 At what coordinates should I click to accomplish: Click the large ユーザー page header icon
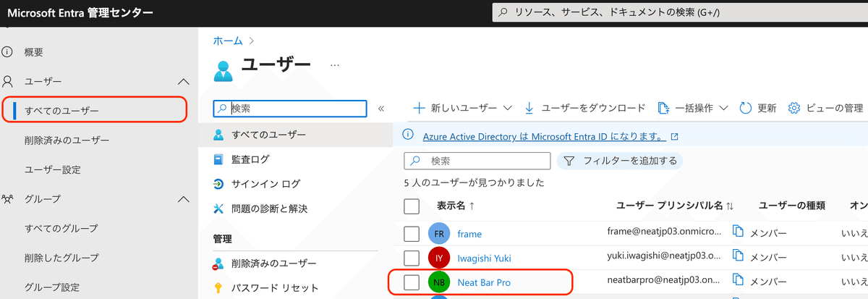pyautogui.click(x=224, y=70)
